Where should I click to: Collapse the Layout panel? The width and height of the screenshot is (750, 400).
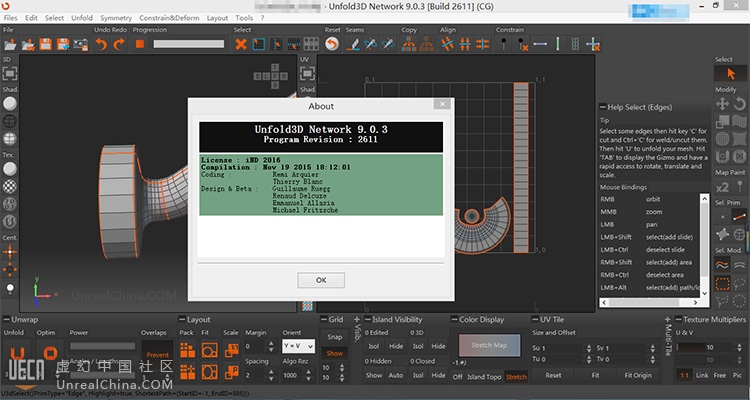click(x=182, y=319)
